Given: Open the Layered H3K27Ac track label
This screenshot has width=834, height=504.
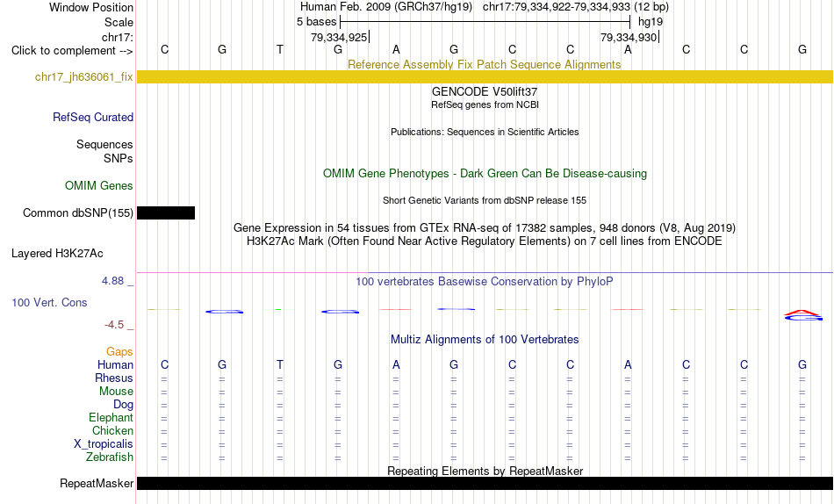Looking at the screenshot, I should (x=57, y=254).
